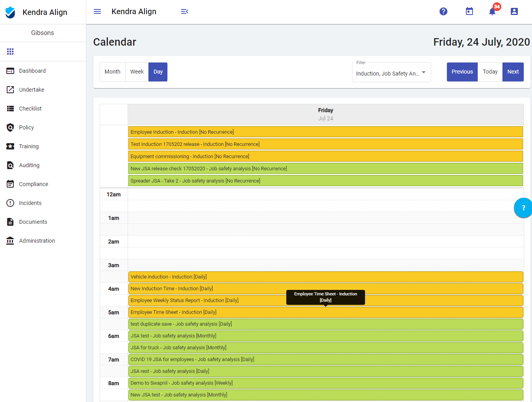Click the Kendra Align header title
This screenshot has height=402, width=532.
(x=134, y=11)
